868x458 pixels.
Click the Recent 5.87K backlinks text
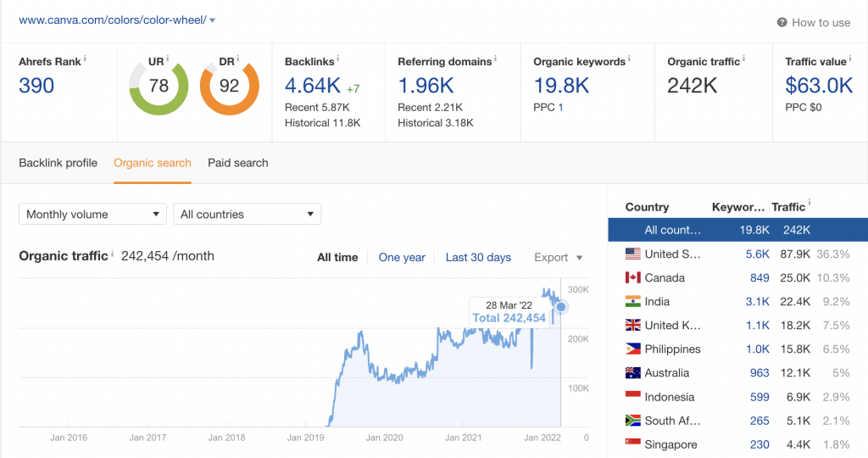pos(317,108)
